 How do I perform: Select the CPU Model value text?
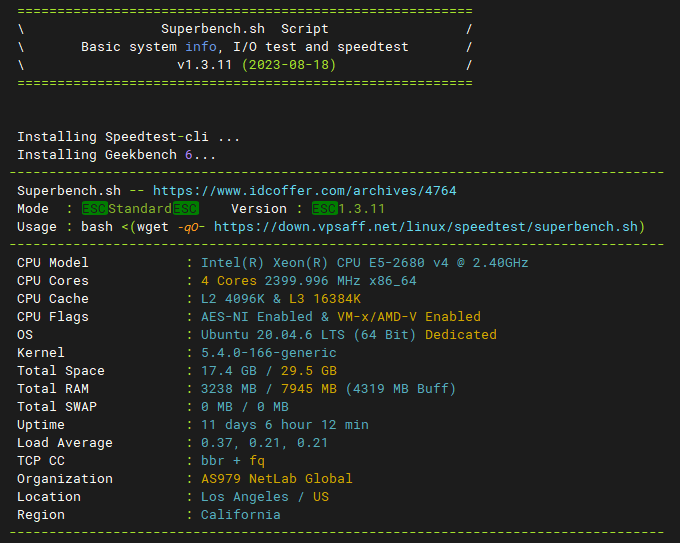[x=364, y=263]
